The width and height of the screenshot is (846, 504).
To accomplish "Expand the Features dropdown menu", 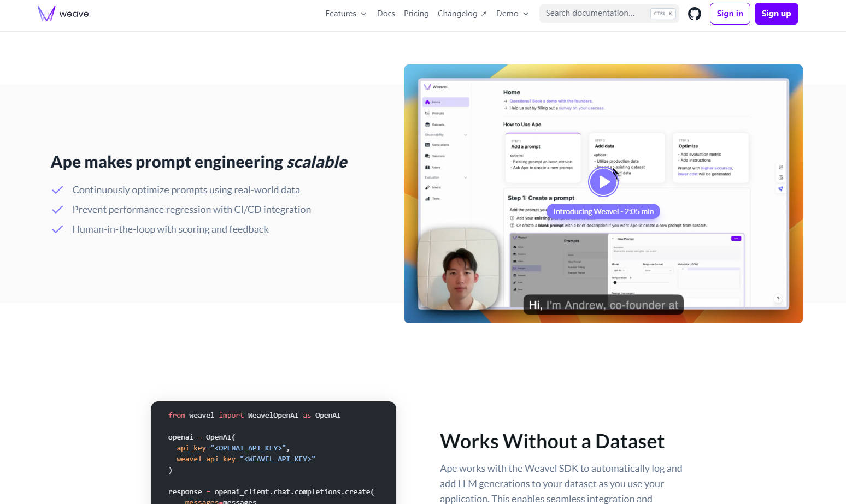I will tap(346, 14).
